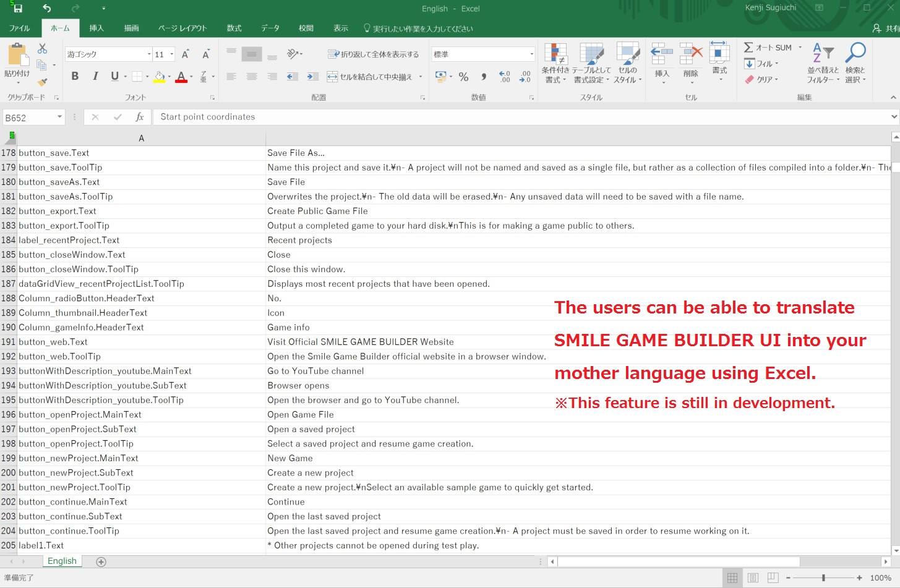Expand the Name Box dropdown
This screenshot has width=900, height=588.
[59, 117]
